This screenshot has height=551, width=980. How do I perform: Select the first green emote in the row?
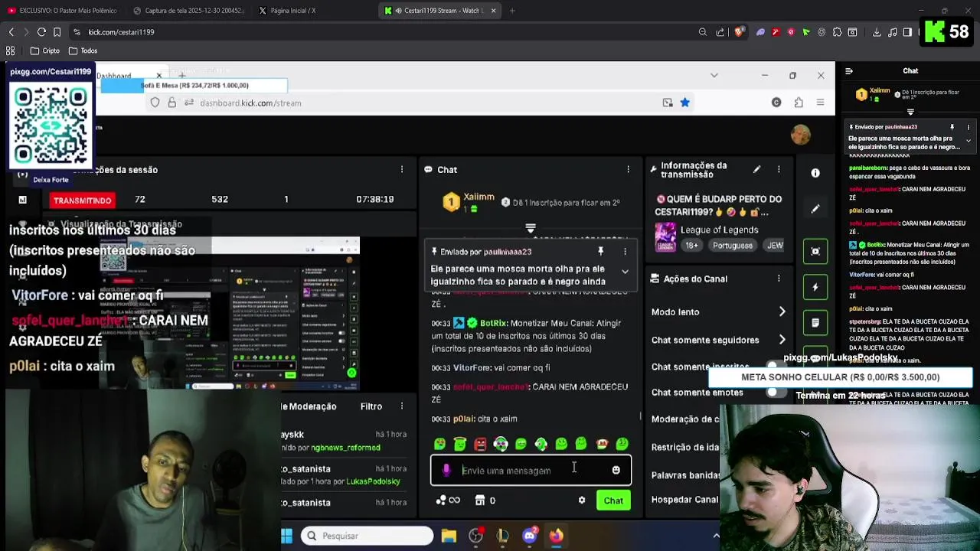click(x=439, y=444)
